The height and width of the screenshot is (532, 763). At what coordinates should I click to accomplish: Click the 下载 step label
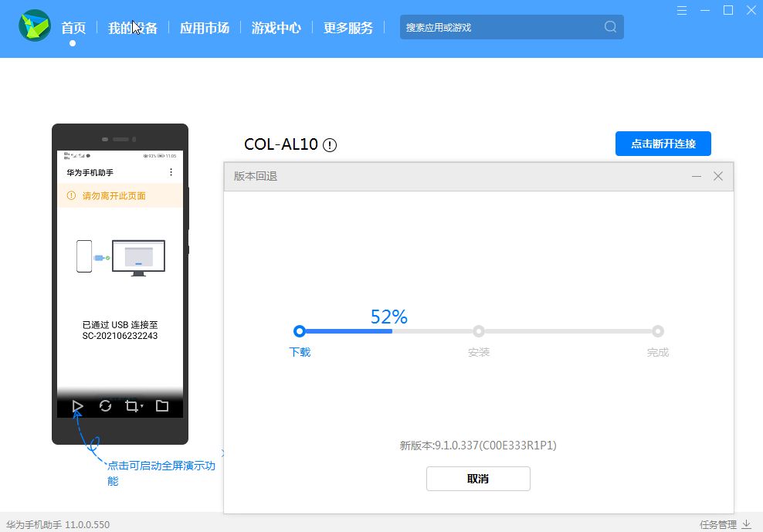point(300,352)
